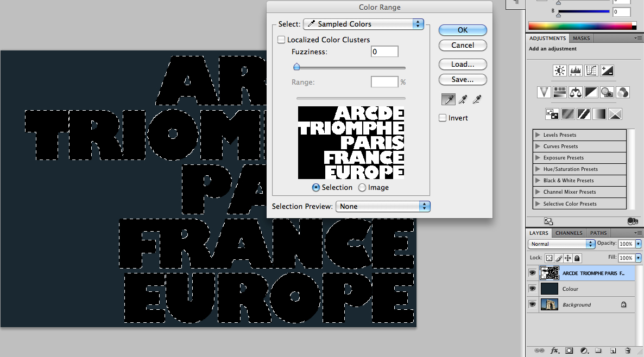Lock all layer attributes

click(x=577, y=258)
